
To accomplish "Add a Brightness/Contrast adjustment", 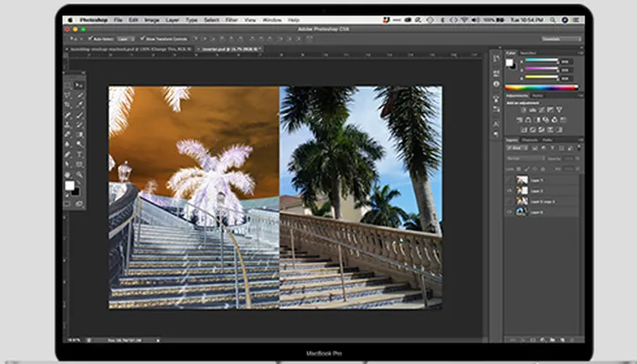I will [523, 110].
